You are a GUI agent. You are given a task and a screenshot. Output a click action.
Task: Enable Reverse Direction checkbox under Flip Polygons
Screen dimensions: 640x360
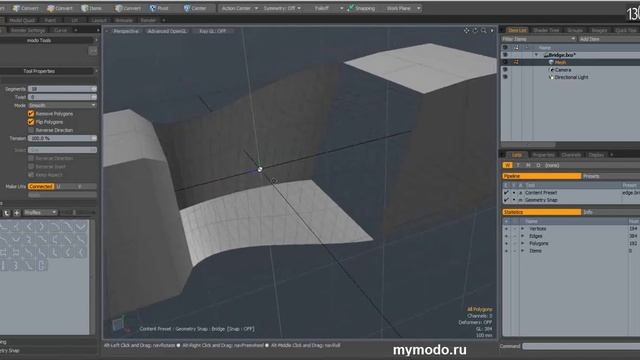(x=31, y=130)
